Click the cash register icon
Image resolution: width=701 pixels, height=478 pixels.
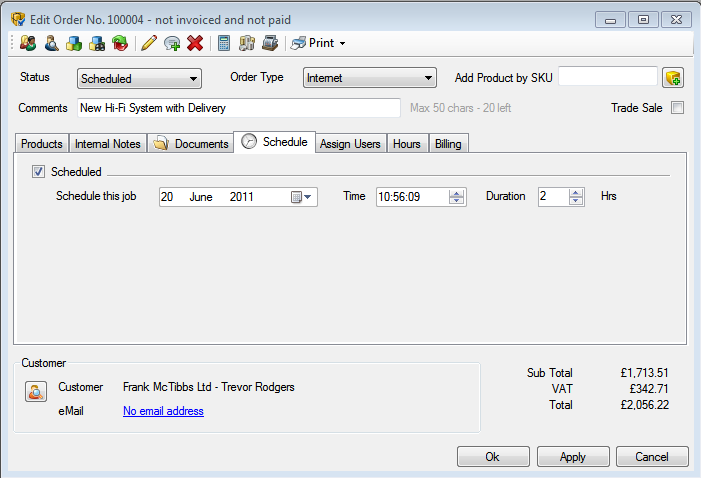click(x=269, y=43)
